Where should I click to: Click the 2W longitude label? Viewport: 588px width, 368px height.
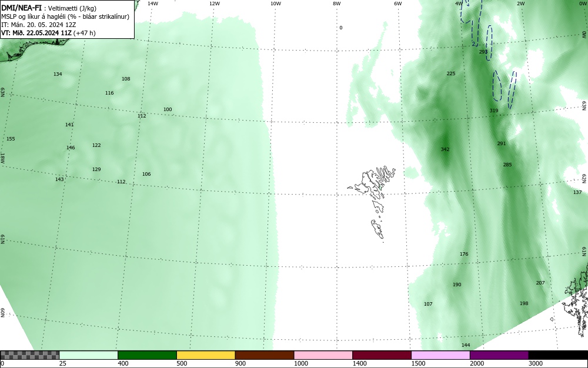[520, 4]
